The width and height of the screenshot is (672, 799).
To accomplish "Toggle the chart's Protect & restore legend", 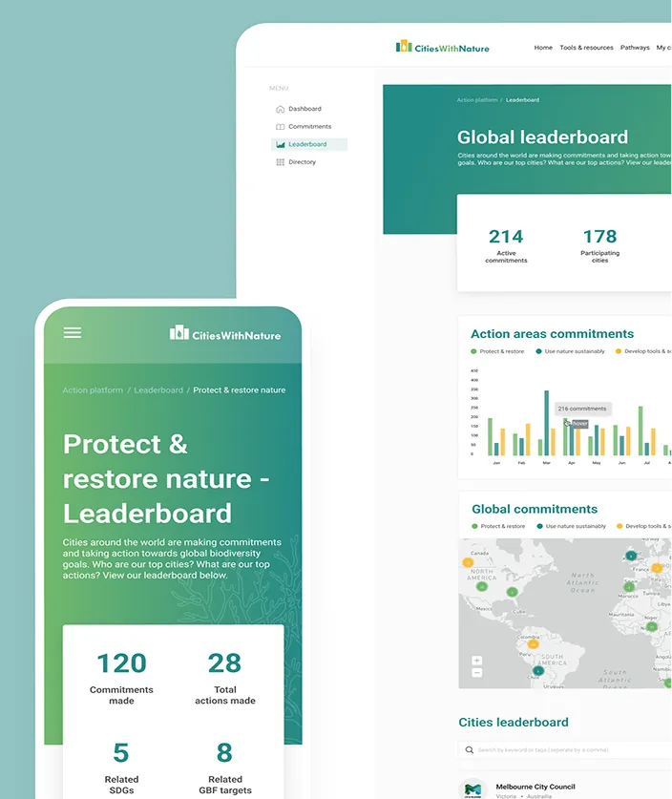I will pos(497,351).
